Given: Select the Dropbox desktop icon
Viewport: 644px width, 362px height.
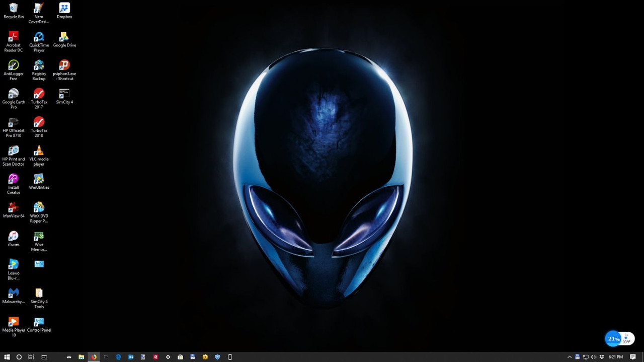Looking at the screenshot, I should (x=64, y=11).
